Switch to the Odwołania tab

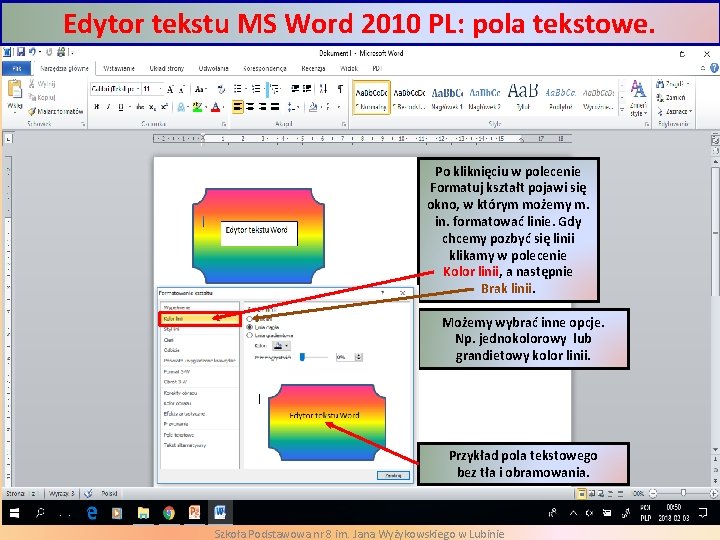(214, 68)
